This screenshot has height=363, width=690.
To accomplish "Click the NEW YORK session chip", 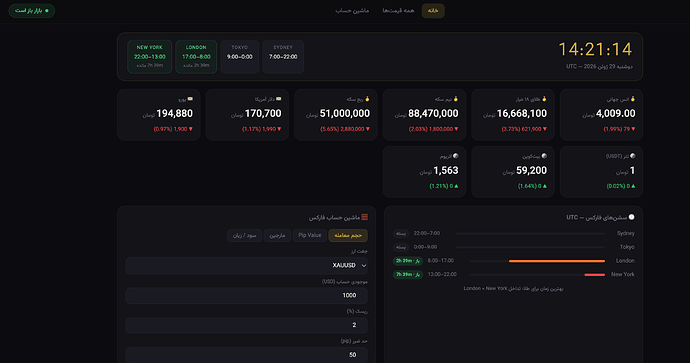I will point(150,57).
